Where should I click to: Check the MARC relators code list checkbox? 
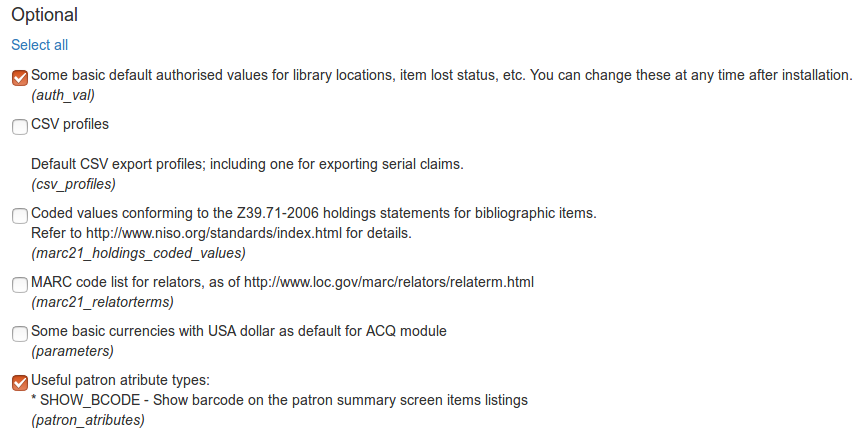coord(20,284)
